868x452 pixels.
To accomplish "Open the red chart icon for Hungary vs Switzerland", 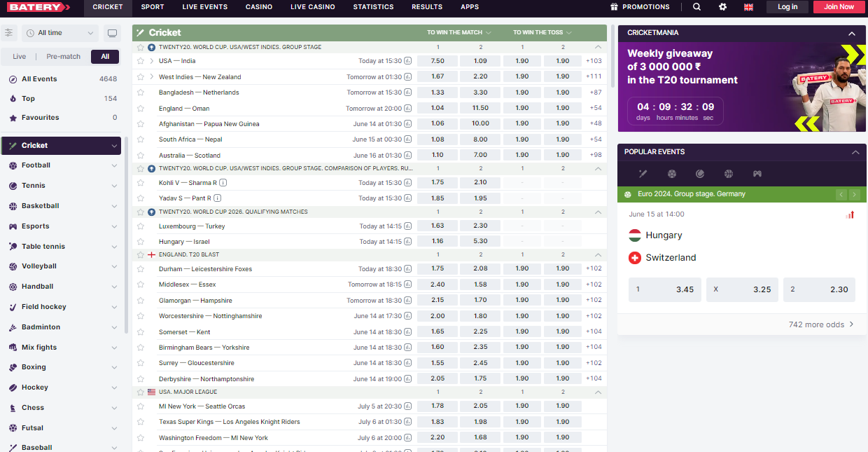I will 850,214.
